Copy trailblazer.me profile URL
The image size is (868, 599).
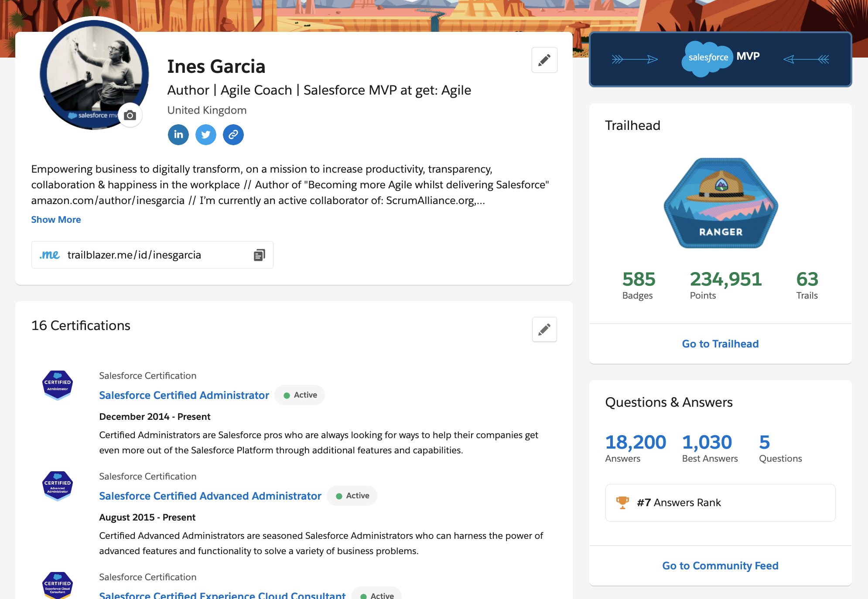tap(259, 255)
